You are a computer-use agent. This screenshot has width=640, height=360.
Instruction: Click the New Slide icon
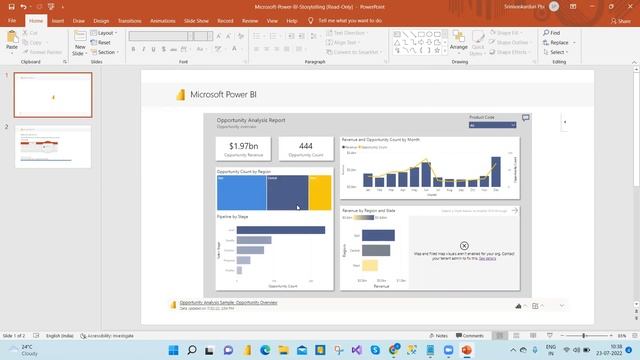pyautogui.click(x=80, y=36)
